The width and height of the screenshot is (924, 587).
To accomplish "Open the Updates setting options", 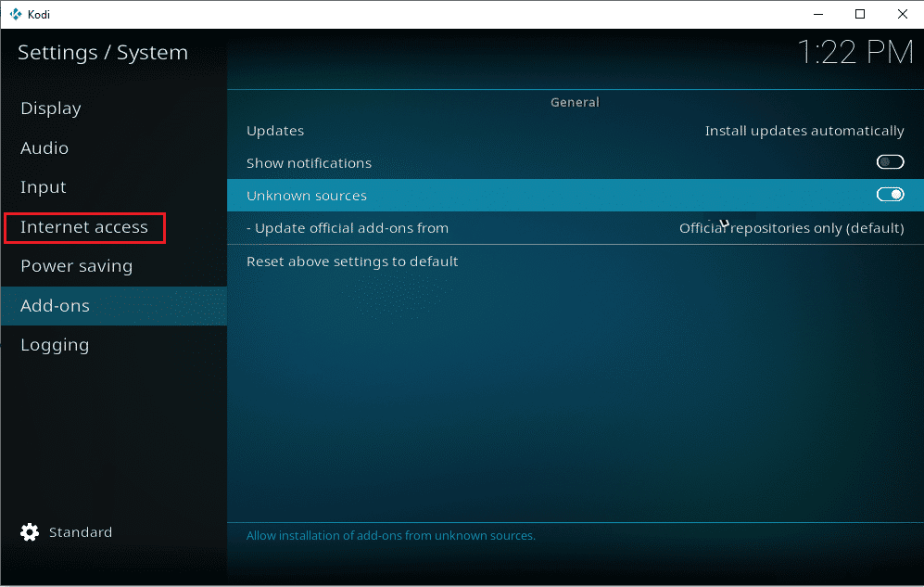I will [576, 131].
